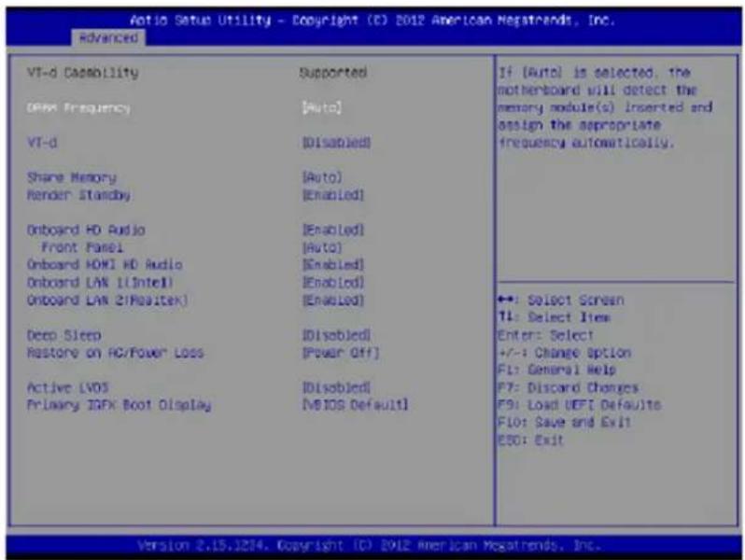Toggle Onboard HDMI HD Audio Enabled value
The height and width of the screenshot is (560, 745).
coord(333,264)
